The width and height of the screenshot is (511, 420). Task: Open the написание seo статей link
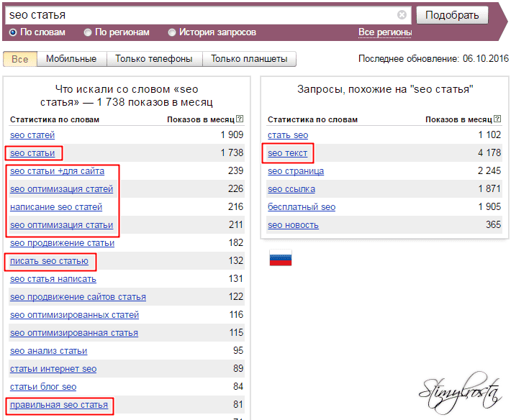[56, 206]
